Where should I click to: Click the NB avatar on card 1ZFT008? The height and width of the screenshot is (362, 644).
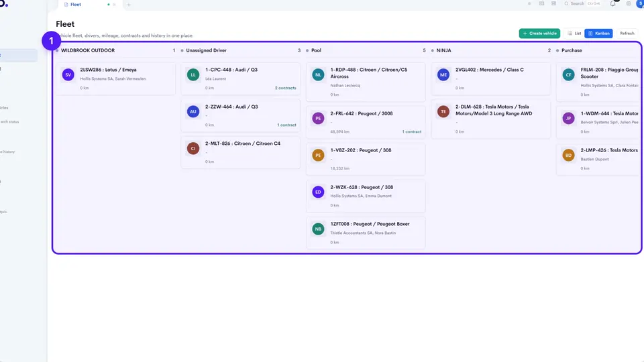[x=318, y=229]
